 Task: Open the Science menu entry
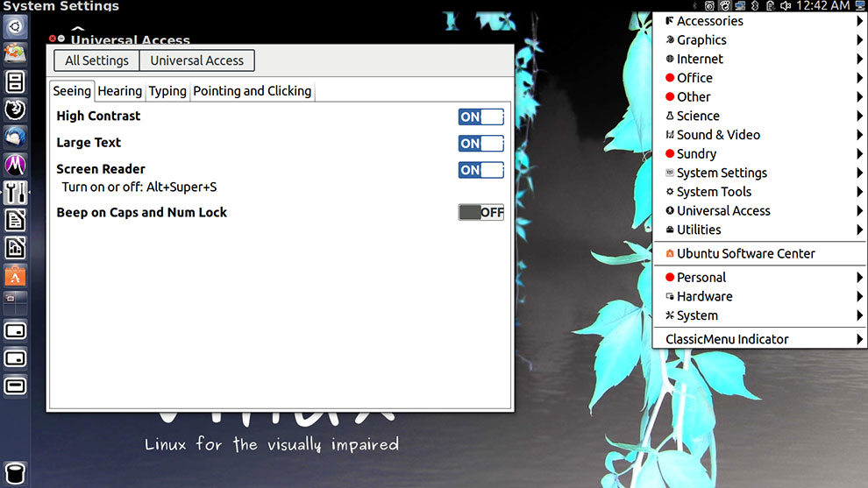pyautogui.click(x=760, y=116)
